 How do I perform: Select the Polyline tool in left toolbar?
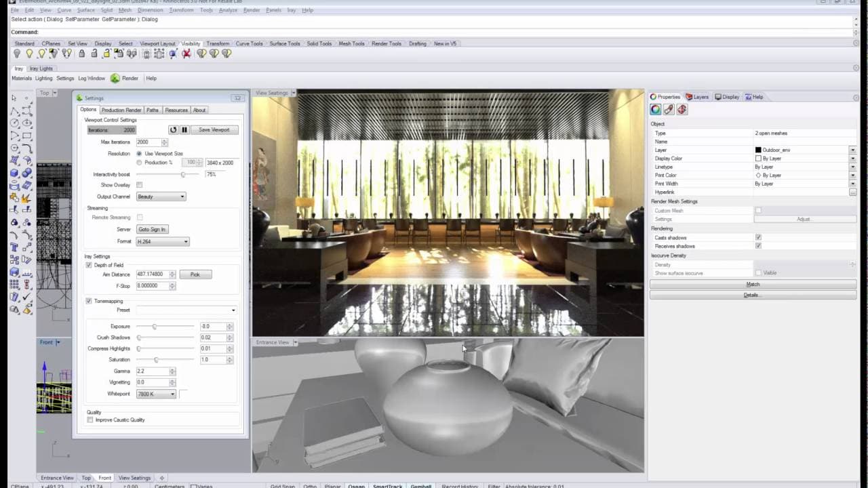14,110
